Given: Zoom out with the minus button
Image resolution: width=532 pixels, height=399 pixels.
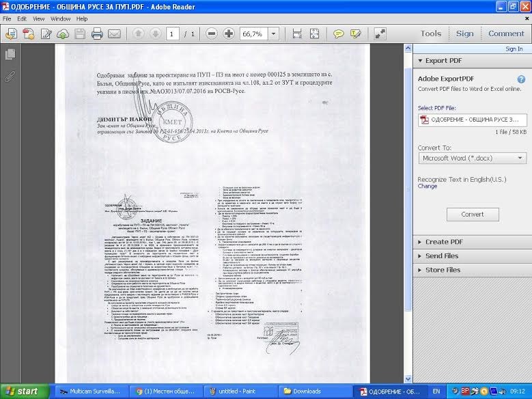Looking at the screenshot, I should (212, 33).
